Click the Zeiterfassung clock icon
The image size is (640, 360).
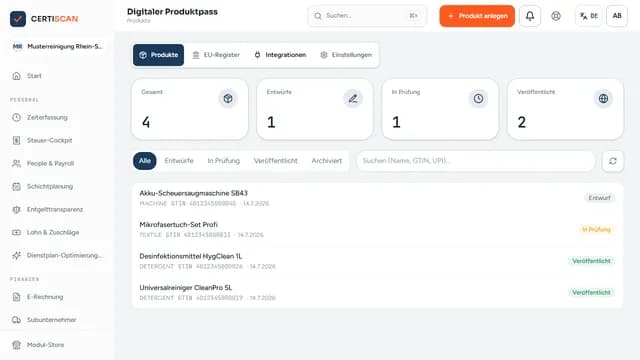point(16,118)
